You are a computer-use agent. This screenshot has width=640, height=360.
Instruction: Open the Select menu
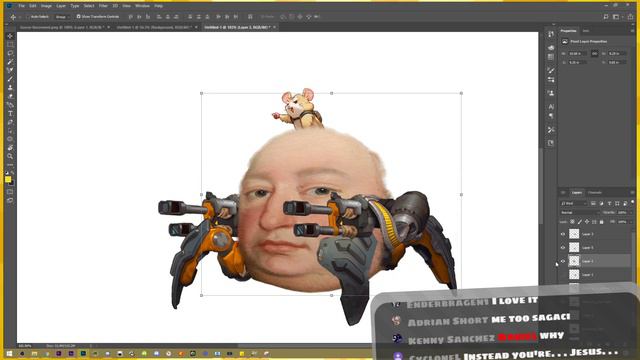pyautogui.click(x=89, y=6)
